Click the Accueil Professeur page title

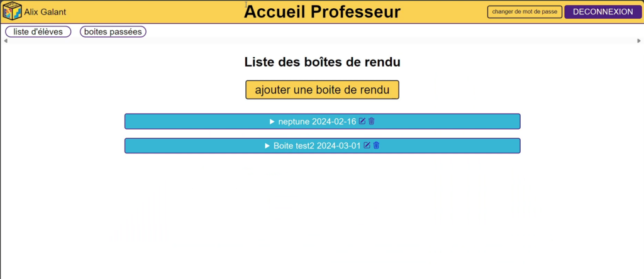click(x=323, y=12)
